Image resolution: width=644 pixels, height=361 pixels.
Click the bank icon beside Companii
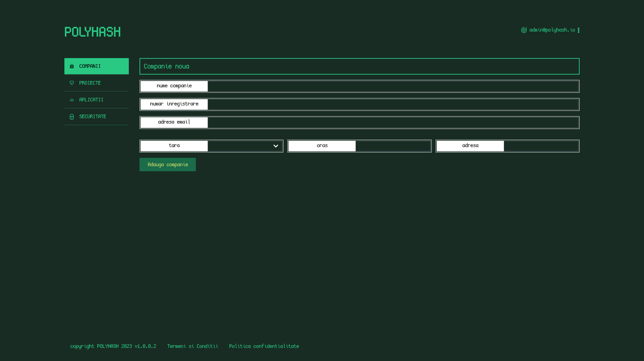click(72, 66)
